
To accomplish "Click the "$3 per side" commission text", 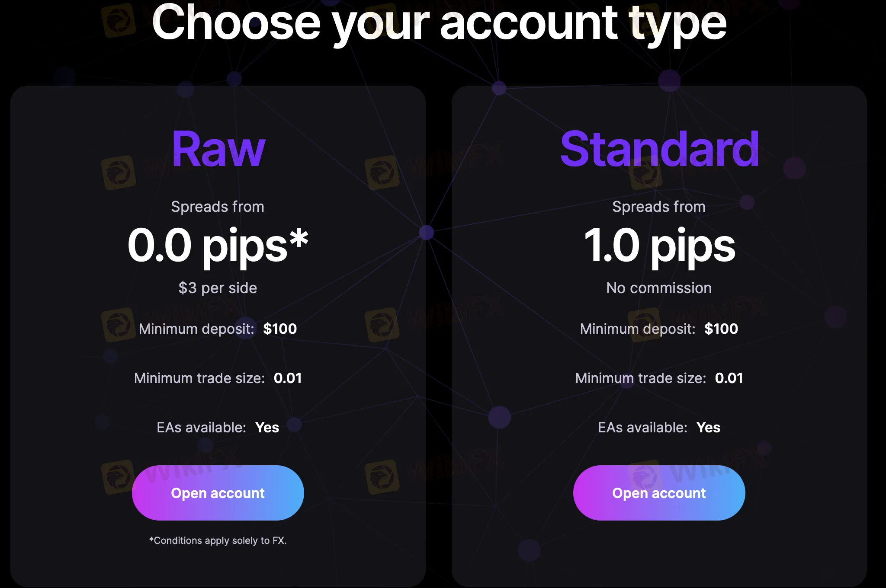I will click(x=218, y=288).
